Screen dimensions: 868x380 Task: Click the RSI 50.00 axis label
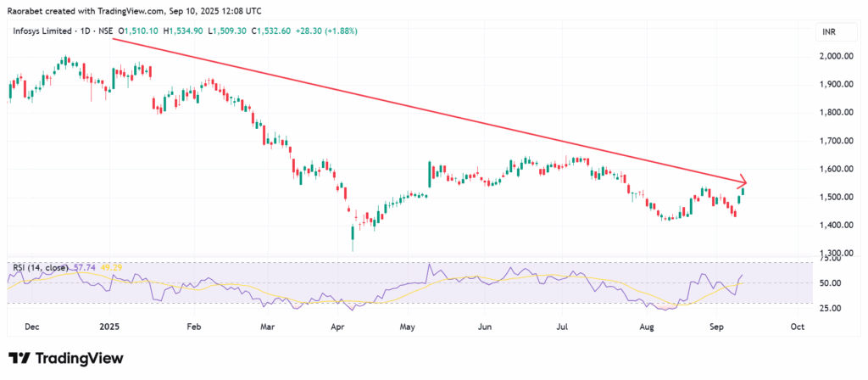[829, 283]
